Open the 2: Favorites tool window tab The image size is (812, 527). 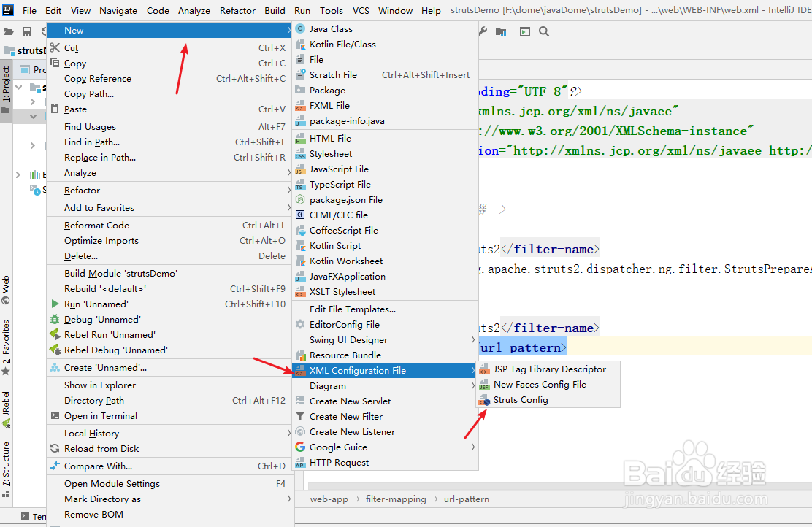pyautogui.click(x=6, y=348)
